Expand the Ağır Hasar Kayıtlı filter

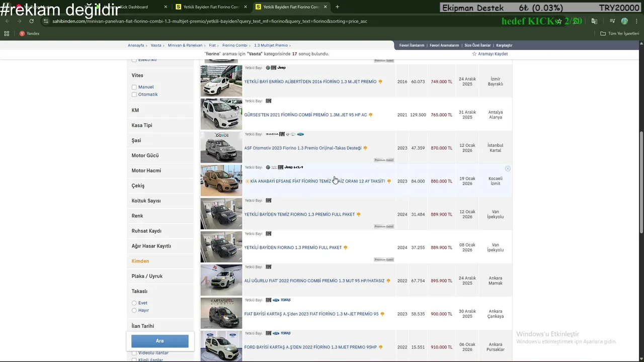[160, 246]
